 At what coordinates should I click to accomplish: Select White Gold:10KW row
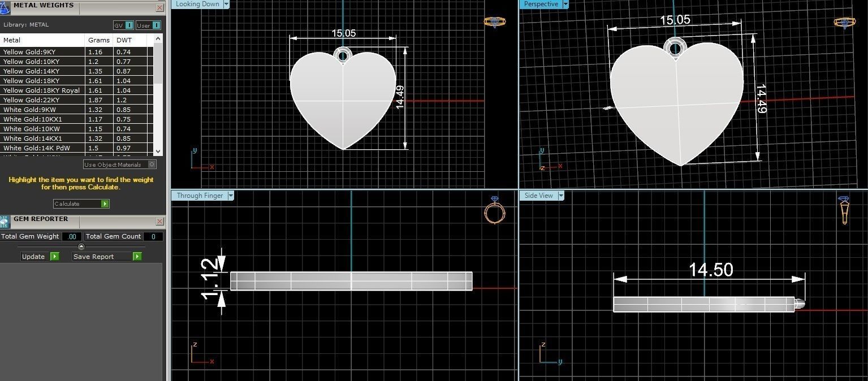77,129
